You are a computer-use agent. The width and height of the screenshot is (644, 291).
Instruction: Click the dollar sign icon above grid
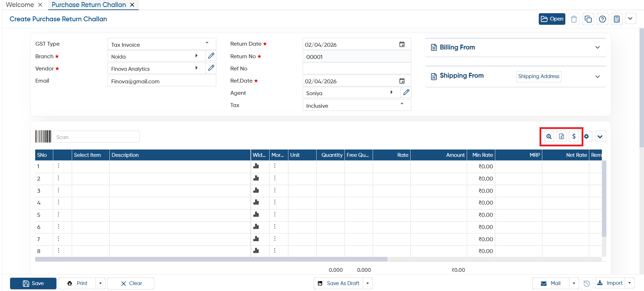[x=574, y=137]
